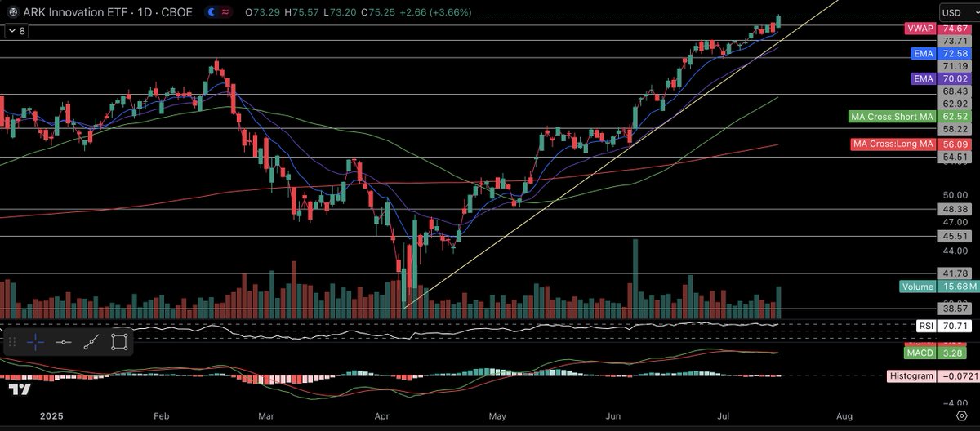
Task: Click the MA Cross:Long MA label
Action: [x=893, y=144]
